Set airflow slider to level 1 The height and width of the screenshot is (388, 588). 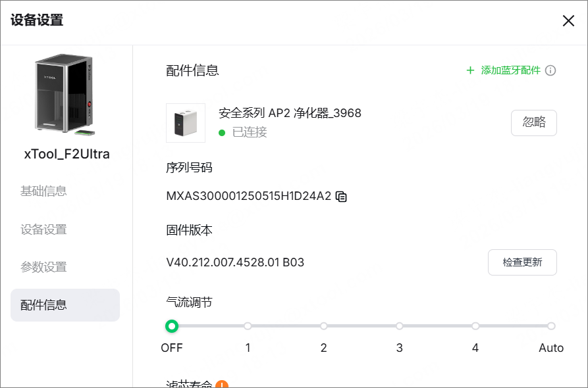(x=248, y=326)
